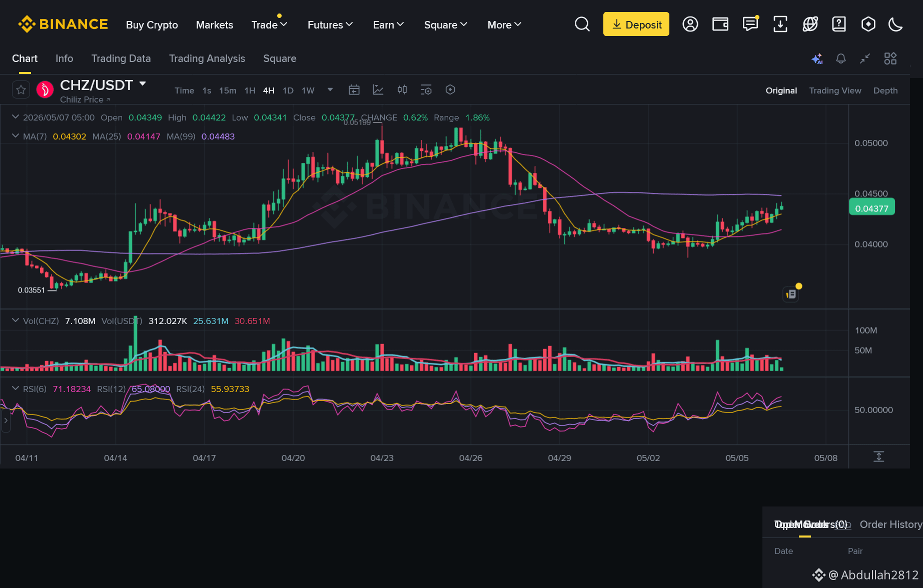923x588 pixels.
Task: Add CHZ/USDT to favorites star
Action: [21, 90]
